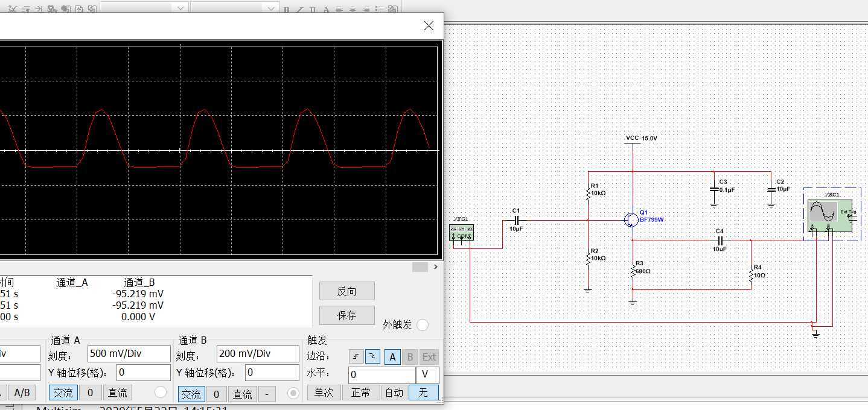Click the trigger 水平 level field

(381, 374)
